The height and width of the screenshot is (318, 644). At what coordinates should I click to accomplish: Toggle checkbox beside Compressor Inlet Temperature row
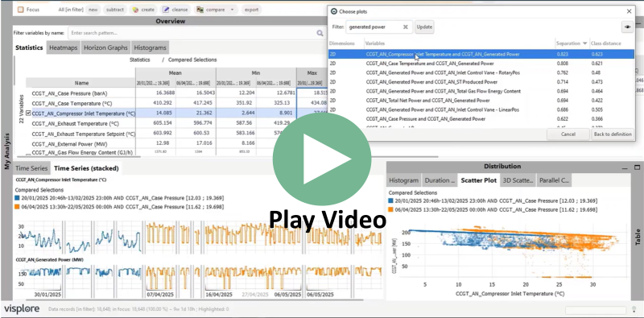tap(28, 114)
